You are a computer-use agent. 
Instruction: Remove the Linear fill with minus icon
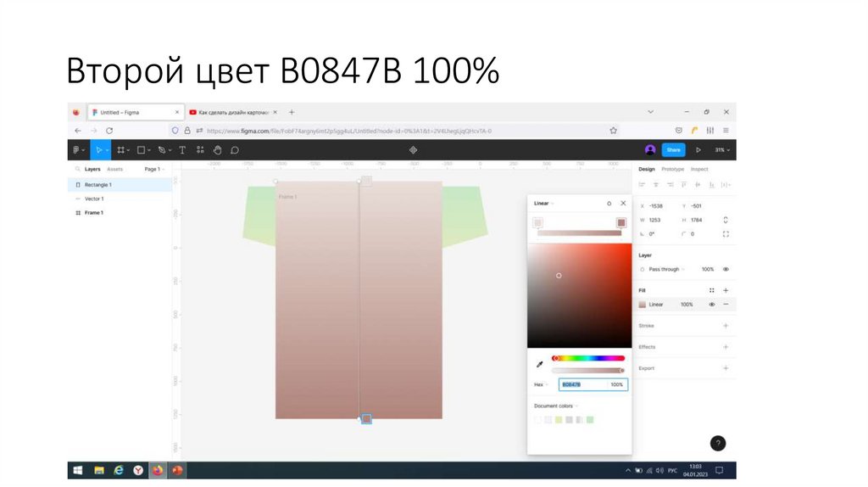(726, 305)
